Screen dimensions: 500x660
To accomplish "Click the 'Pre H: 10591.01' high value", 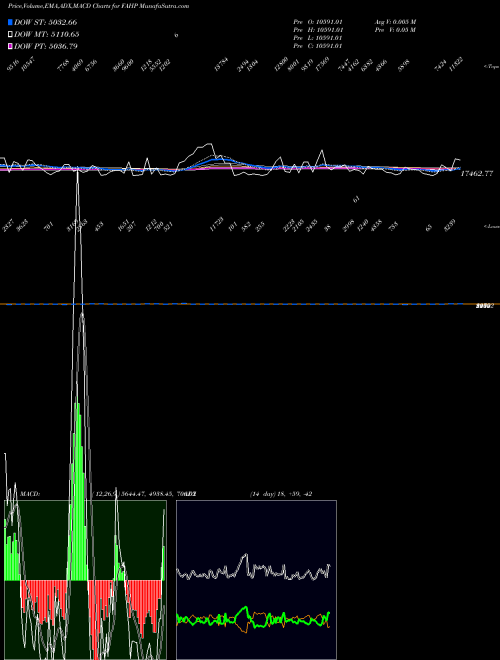I will point(319,30).
